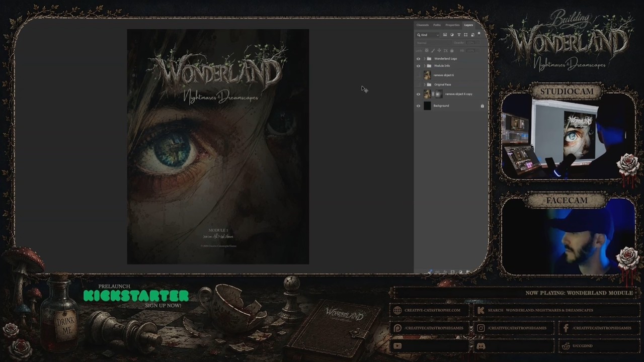
Task: Select the remove object 6 layer thumbnail
Action: point(427,75)
